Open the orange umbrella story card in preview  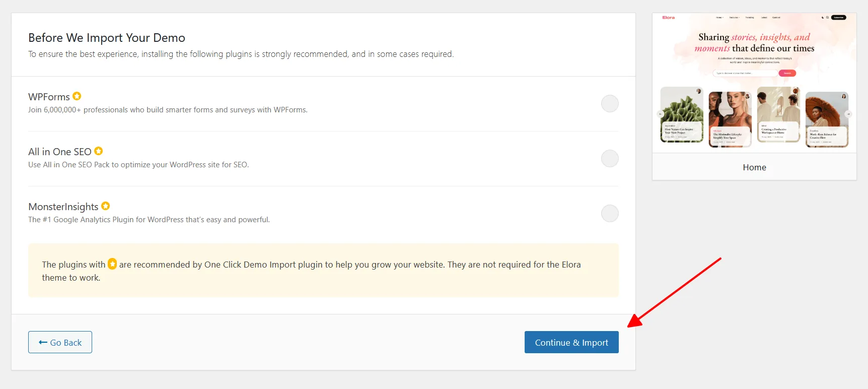click(827, 119)
